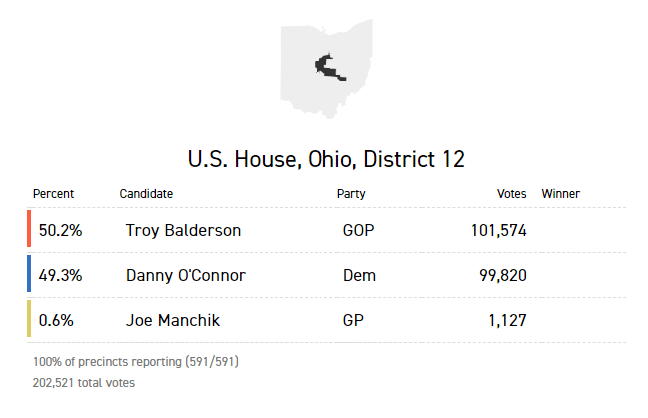Click the 99,820 vote count

tap(503, 276)
